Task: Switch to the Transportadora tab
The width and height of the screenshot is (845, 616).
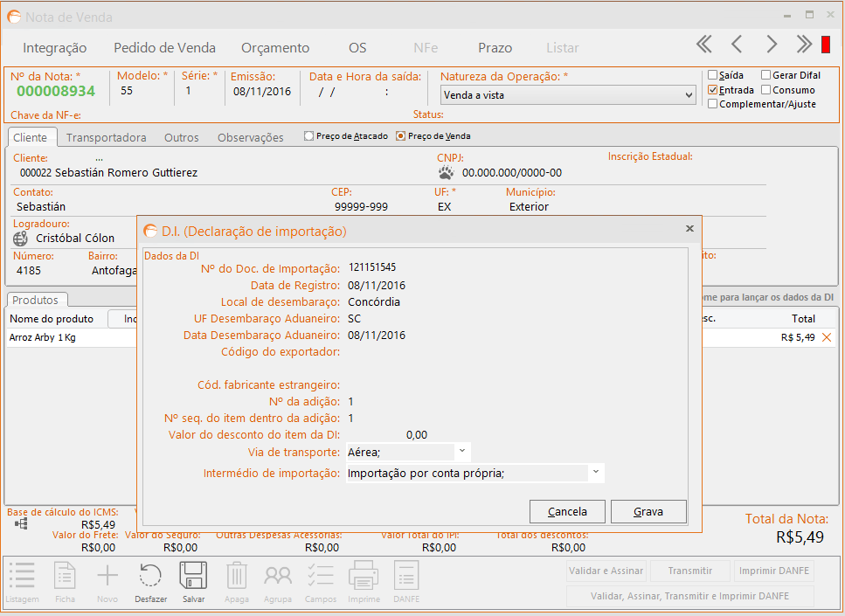Action: (x=106, y=137)
